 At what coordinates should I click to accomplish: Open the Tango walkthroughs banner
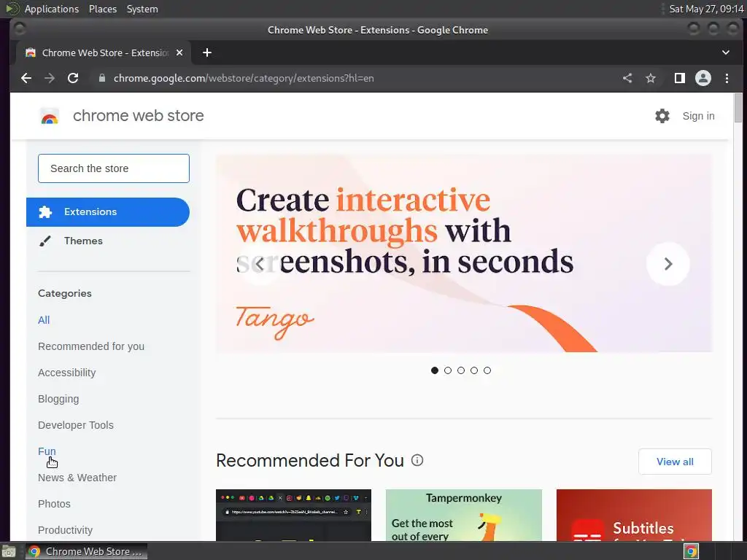(x=464, y=253)
